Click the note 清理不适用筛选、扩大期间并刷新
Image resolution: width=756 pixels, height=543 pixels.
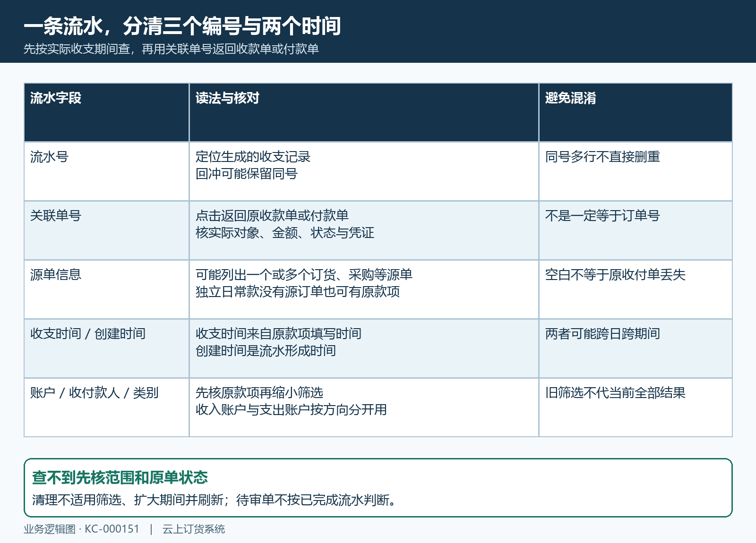(128, 500)
